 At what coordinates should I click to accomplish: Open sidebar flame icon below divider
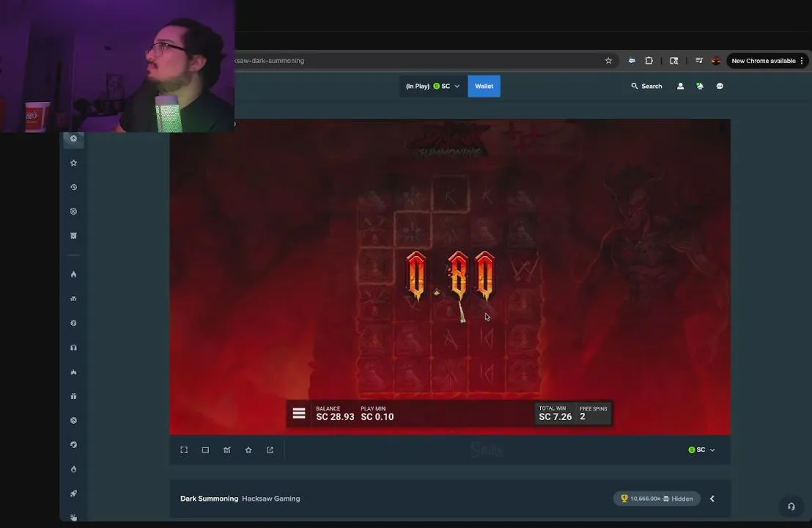coord(73,274)
